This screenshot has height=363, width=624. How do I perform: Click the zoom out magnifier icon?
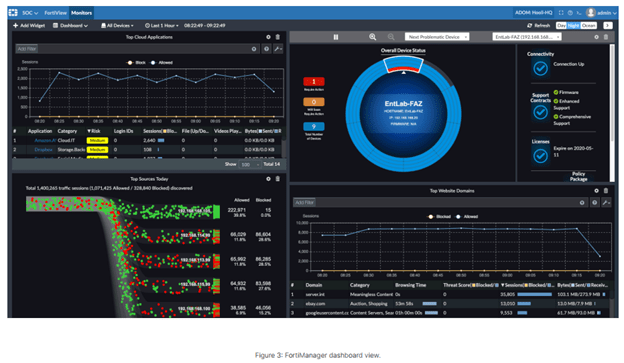pos(391,37)
